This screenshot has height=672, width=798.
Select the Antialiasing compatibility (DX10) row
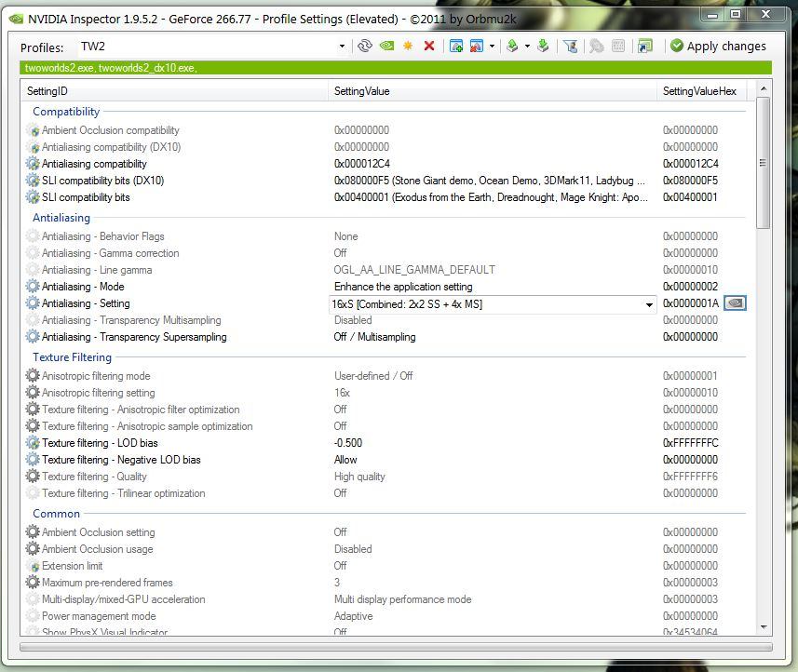(385, 147)
